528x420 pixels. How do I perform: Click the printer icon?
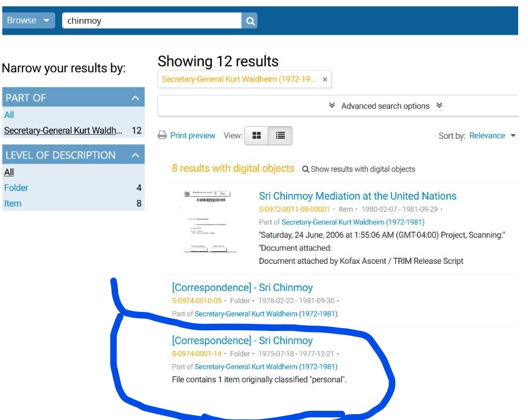coord(162,135)
